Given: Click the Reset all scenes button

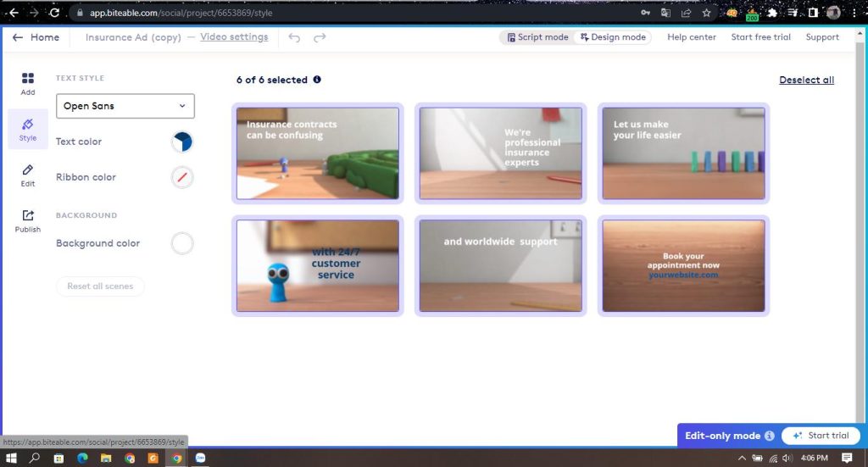Looking at the screenshot, I should [x=100, y=286].
